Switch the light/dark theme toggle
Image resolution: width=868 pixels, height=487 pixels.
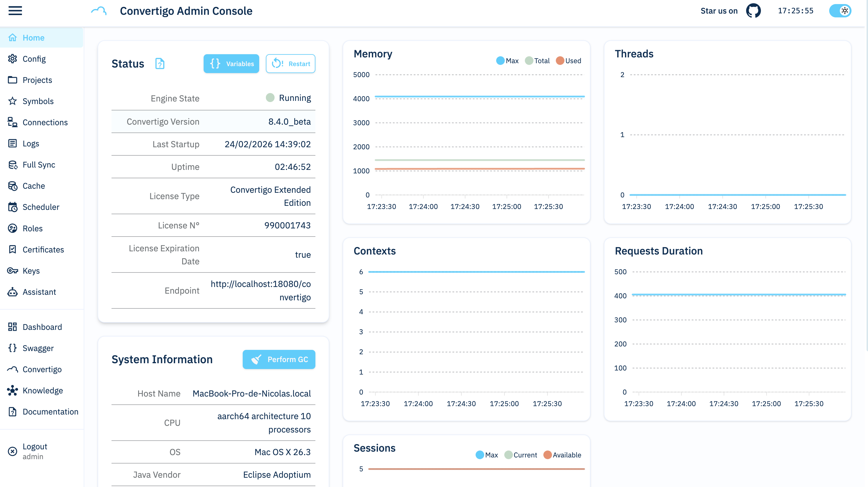[840, 11]
